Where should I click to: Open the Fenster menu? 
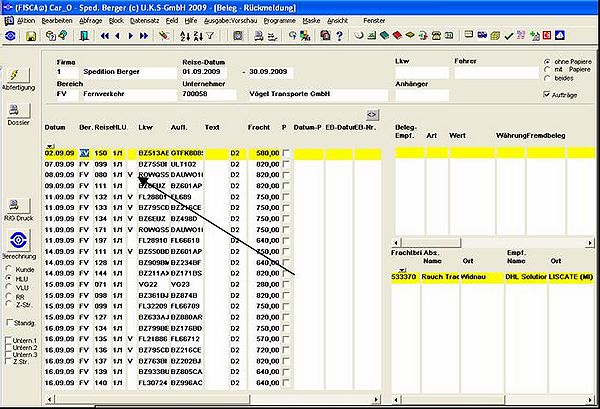point(374,21)
